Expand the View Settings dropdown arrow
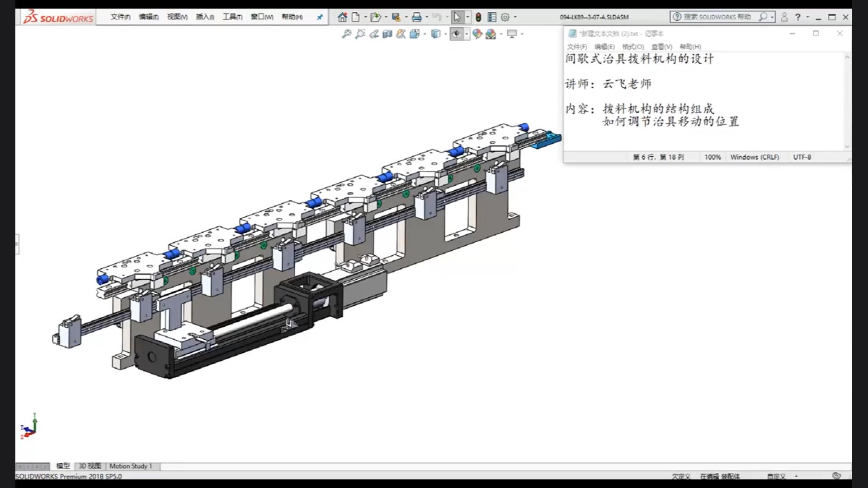868x488 pixels. pos(522,34)
